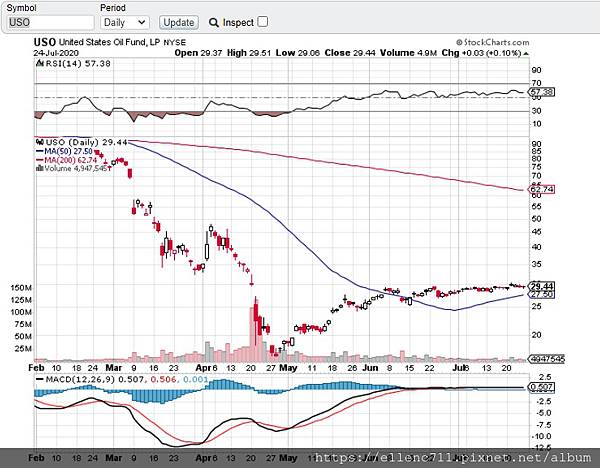Viewport: 600px width, 468px height.
Task: Click the May label on price chart axis
Action: click(x=288, y=368)
